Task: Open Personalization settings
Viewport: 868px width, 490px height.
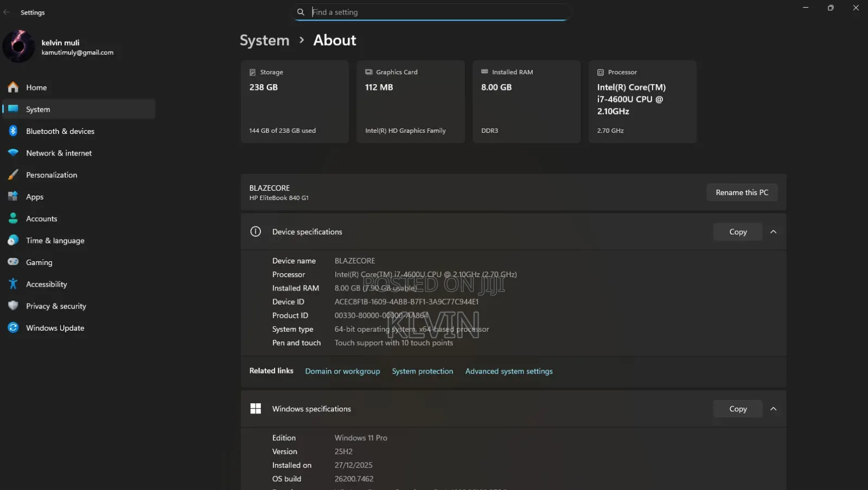Action: [79, 175]
